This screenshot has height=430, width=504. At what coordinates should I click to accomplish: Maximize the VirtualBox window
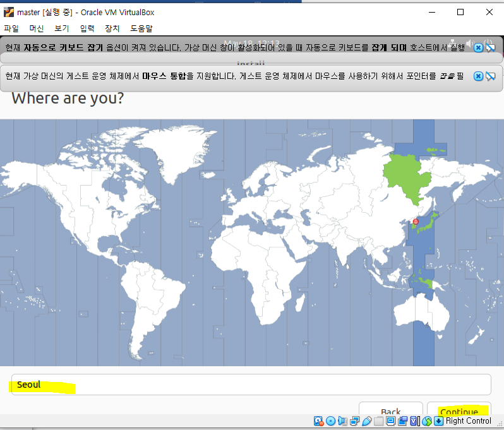460,12
